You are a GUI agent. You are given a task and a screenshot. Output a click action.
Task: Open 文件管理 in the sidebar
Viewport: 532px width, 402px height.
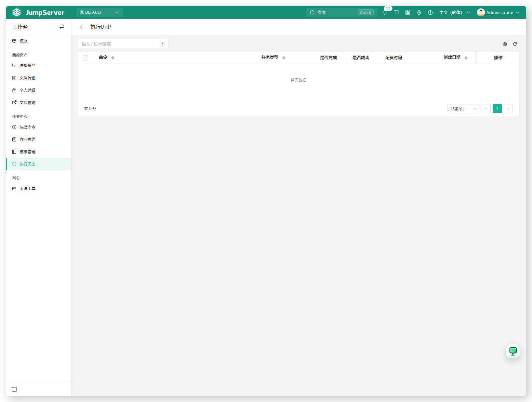pyautogui.click(x=38, y=103)
